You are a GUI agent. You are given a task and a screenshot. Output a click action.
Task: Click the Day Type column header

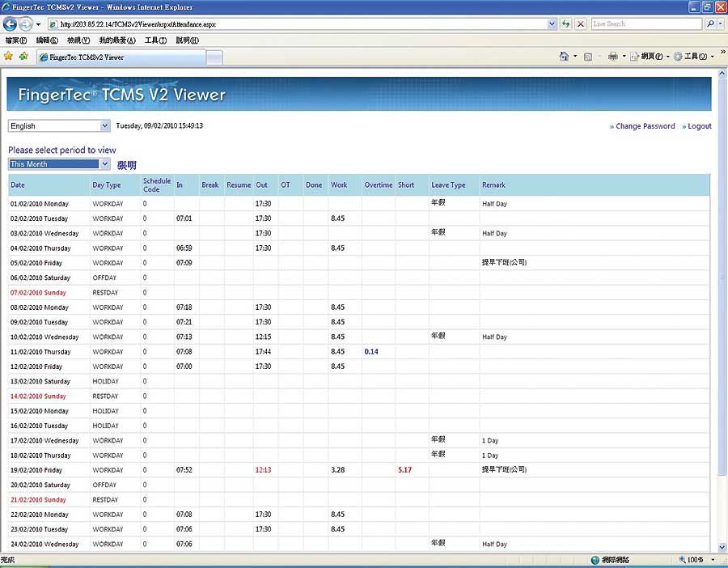pyautogui.click(x=106, y=184)
